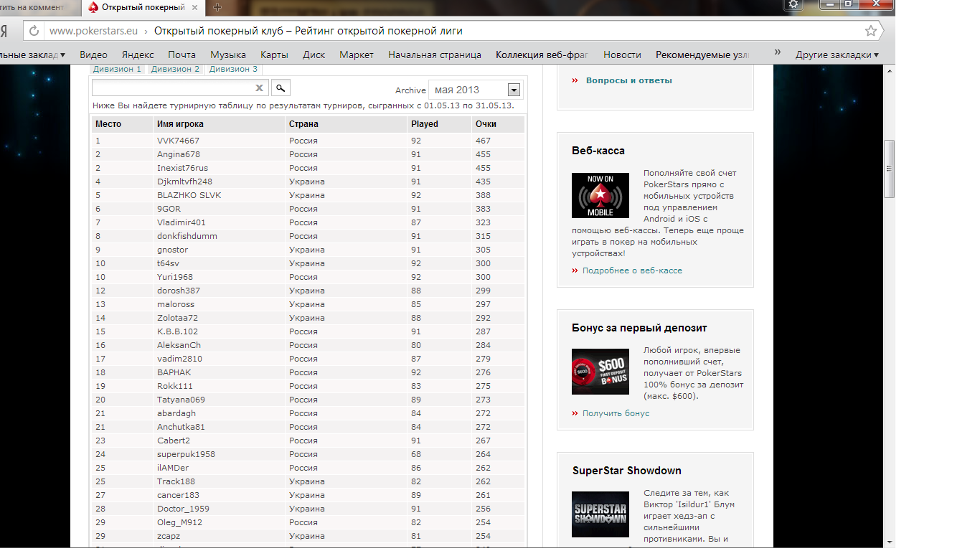This screenshot has width=980, height=551.
Task: Open the Диск bookmark
Action: point(314,55)
